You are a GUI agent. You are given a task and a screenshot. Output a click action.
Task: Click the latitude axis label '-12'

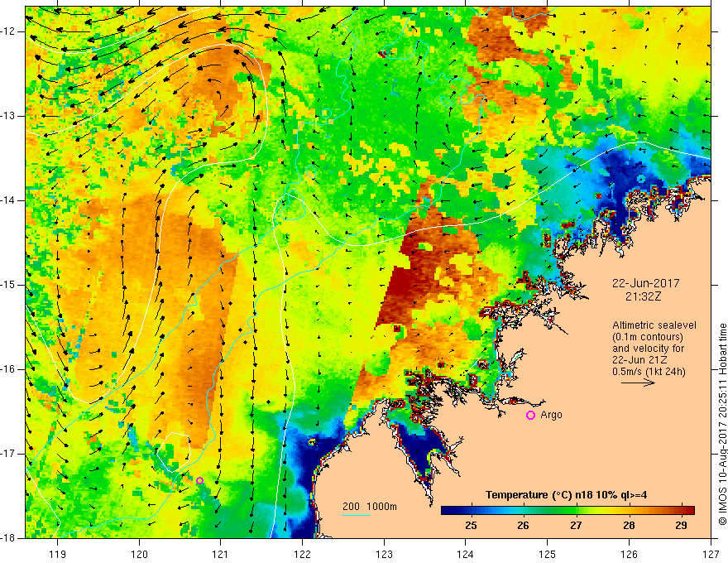[8, 31]
